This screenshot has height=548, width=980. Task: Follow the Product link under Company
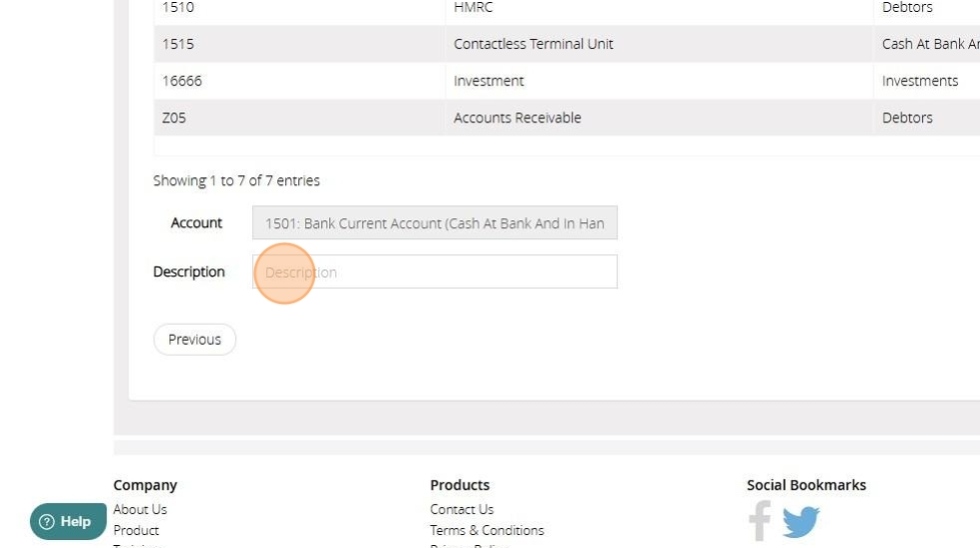136,530
